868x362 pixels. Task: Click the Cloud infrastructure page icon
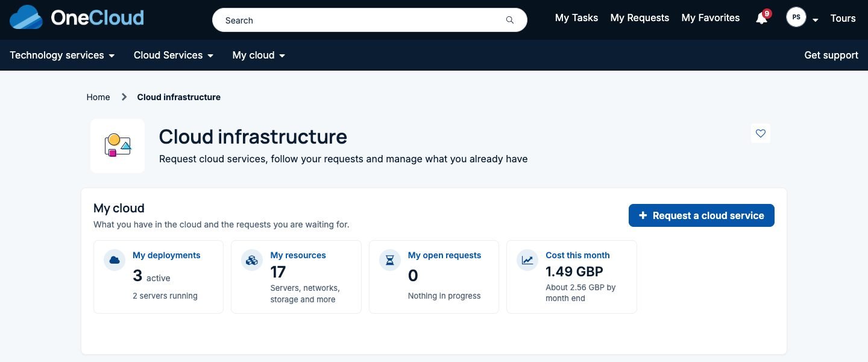tap(118, 146)
